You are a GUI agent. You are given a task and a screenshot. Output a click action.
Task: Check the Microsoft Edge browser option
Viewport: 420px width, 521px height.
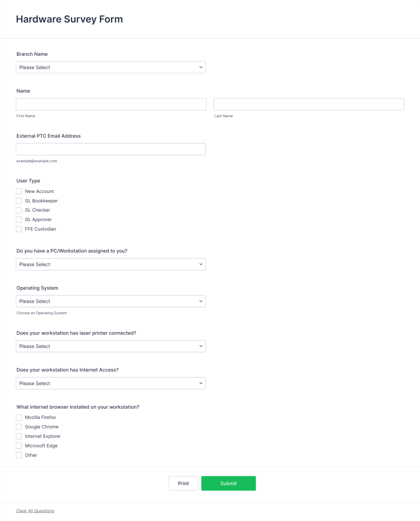[19, 446]
